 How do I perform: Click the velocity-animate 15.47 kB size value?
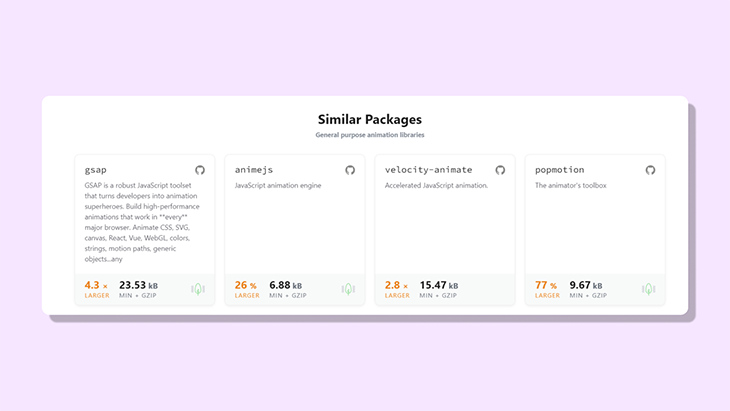[439, 285]
